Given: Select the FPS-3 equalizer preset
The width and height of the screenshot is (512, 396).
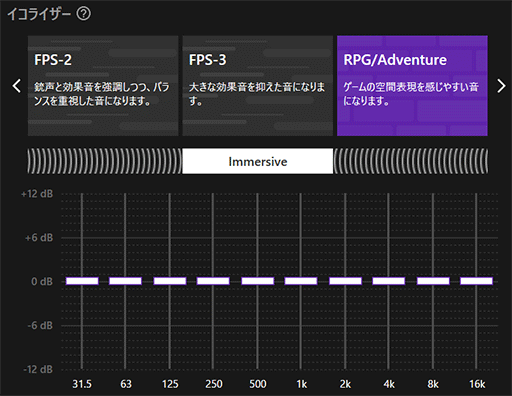Looking at the screenshot, I should point(258,86).
